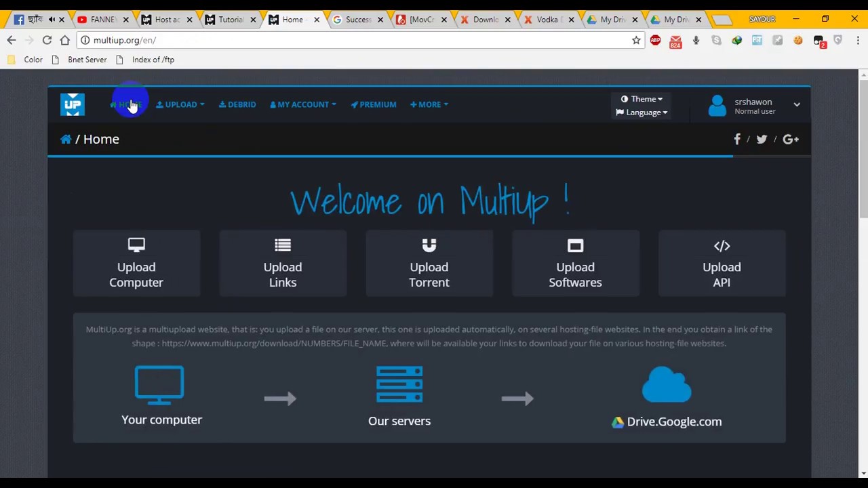Open the Index of /ftp bookmark

(x=144, y=60)
